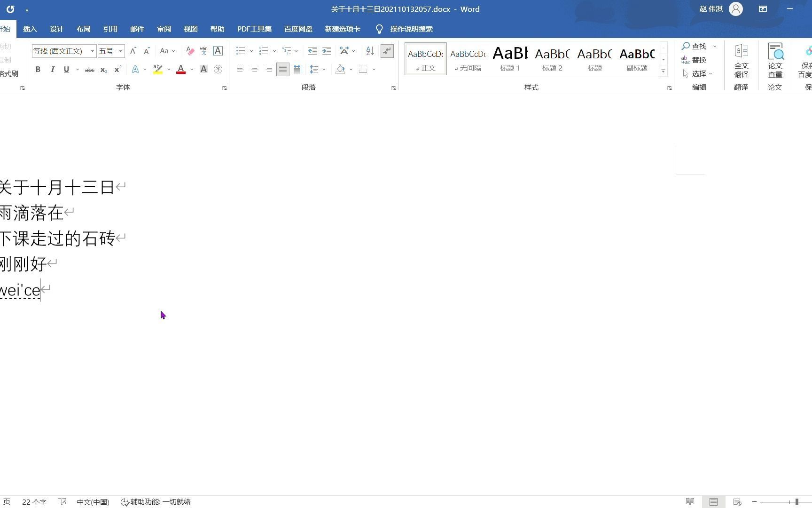The width and height of the screenshot is (812, 508).
Task: Click user account avatar
Action: tap(736, 9)
